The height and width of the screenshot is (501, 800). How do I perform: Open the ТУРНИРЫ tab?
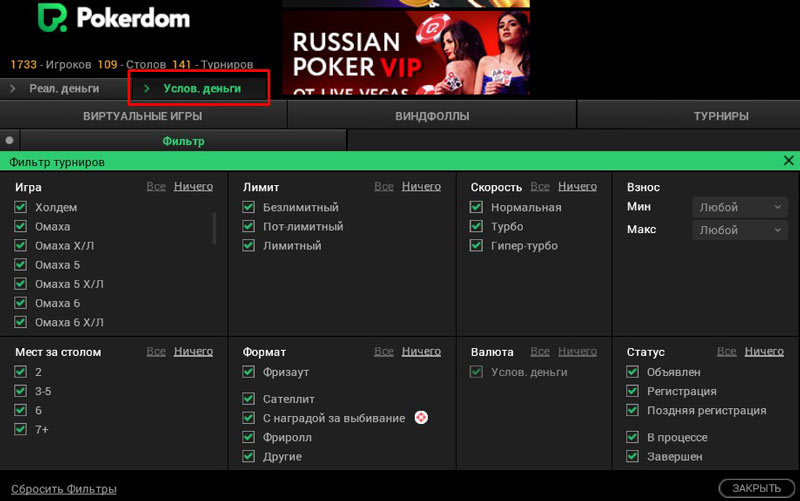(x=721, y=116)
